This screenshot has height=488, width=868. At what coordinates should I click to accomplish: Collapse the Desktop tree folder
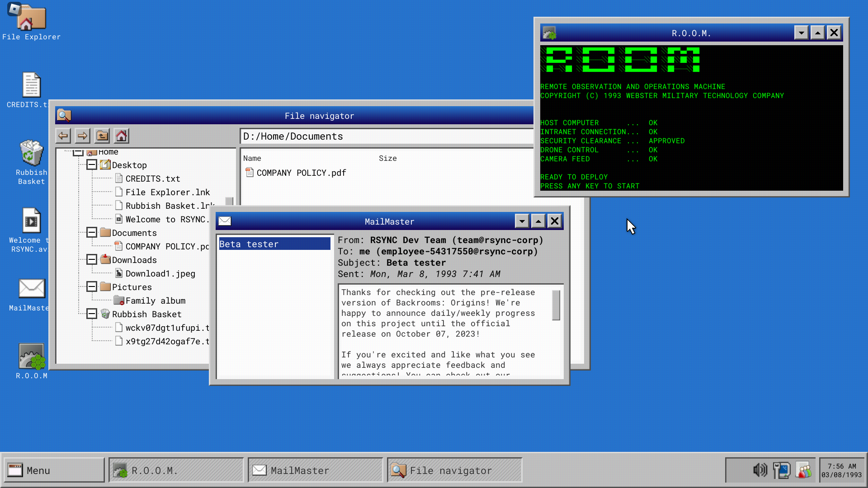(92, 165)
